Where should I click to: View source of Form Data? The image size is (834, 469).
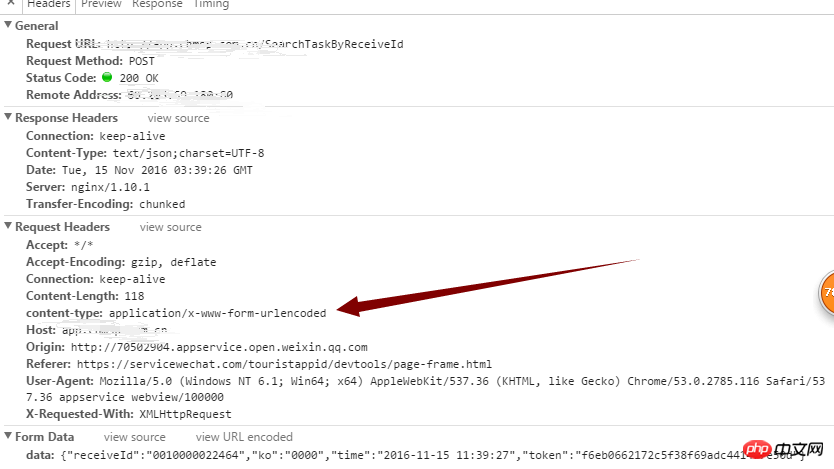135,437
